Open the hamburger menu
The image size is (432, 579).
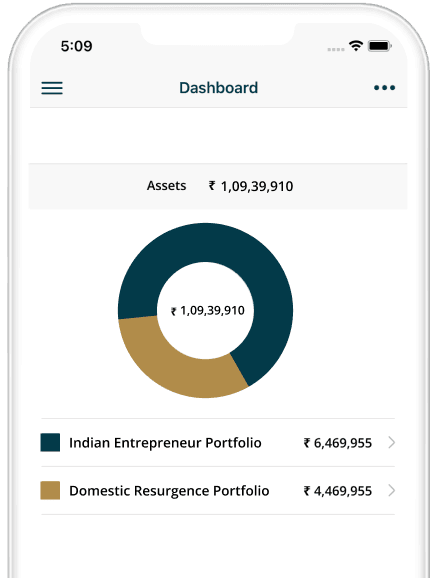tap(52, 88)
